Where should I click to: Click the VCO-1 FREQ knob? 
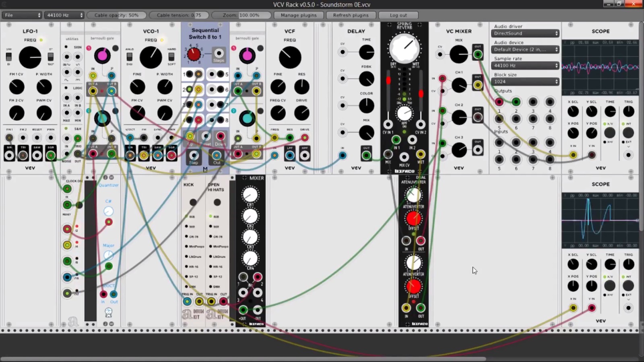151,58
